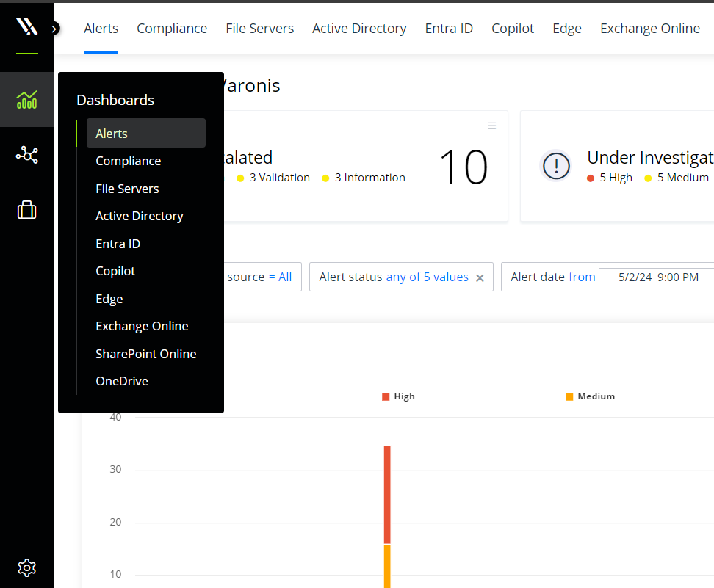Expand the sidebar with arrow chevron

55,29
